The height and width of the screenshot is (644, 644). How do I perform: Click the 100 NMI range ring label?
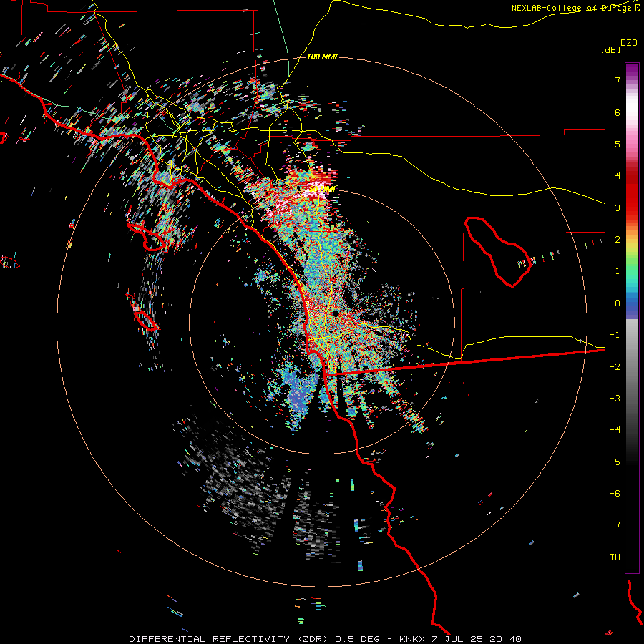pos(322,57)
